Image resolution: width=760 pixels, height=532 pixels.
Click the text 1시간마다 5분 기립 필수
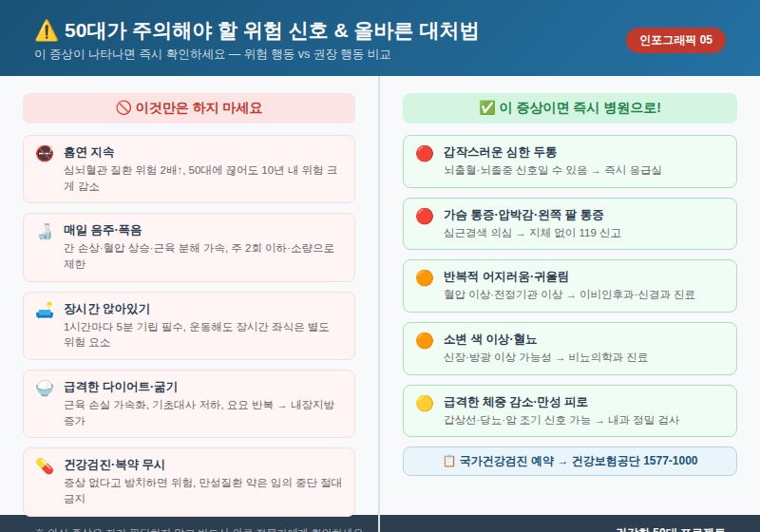123,327
